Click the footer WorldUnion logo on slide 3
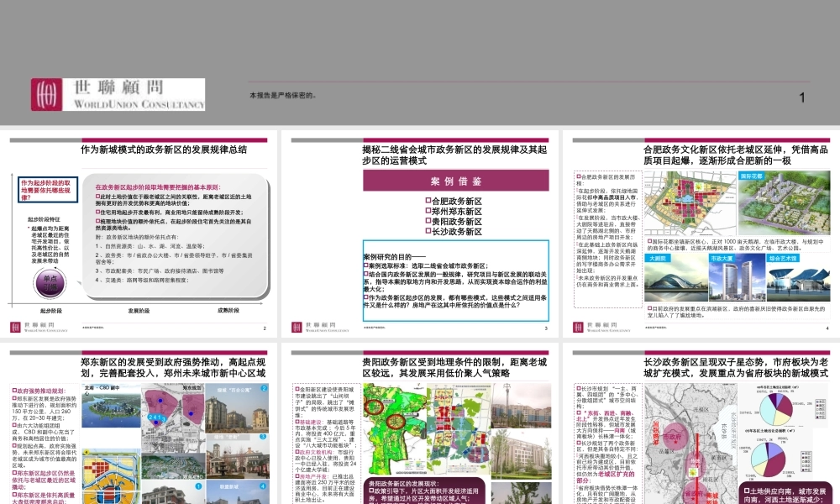The height and width of the screenshot is (504, 840). pyautogui.click(x=320, y=327)
